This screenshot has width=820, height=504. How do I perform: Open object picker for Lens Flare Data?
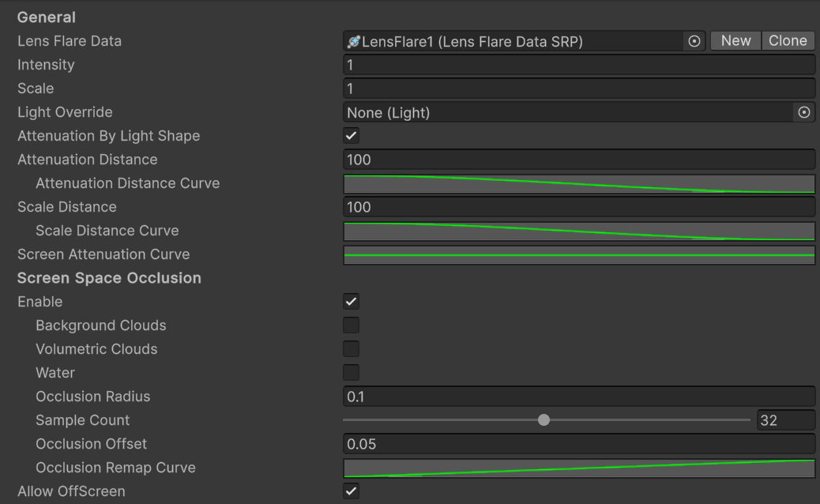coord(694,41)
